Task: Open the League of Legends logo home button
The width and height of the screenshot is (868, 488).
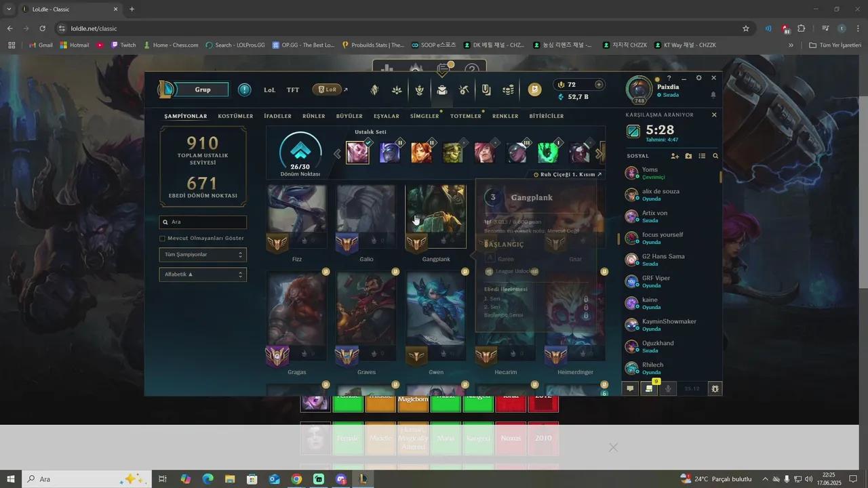Action: 166,89
